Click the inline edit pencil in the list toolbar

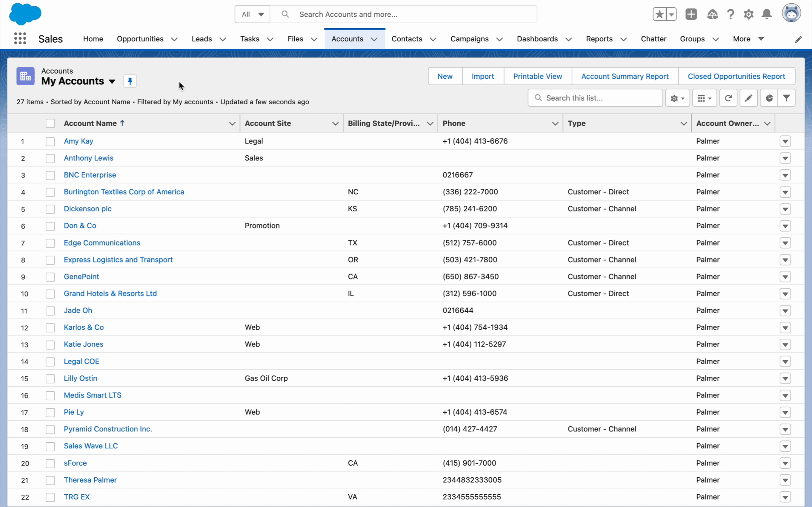(749, 98)
